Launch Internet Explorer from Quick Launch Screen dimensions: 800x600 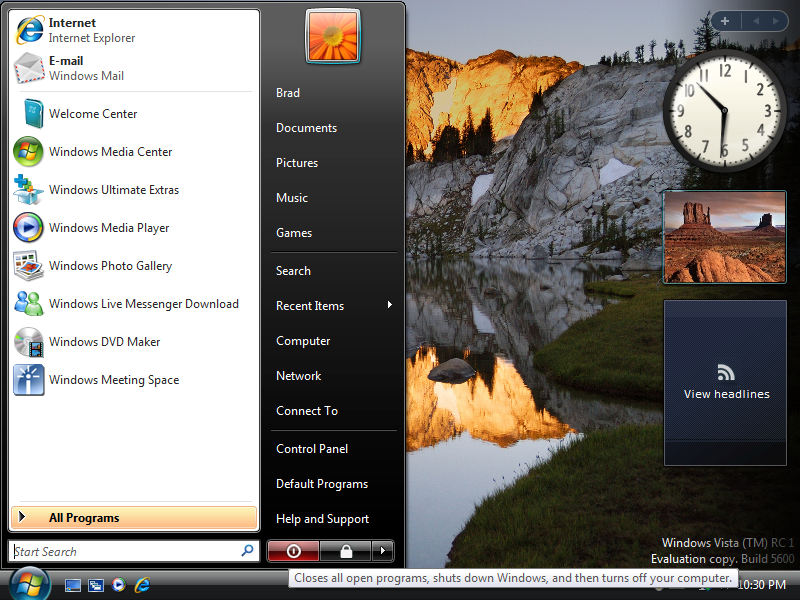142,585
